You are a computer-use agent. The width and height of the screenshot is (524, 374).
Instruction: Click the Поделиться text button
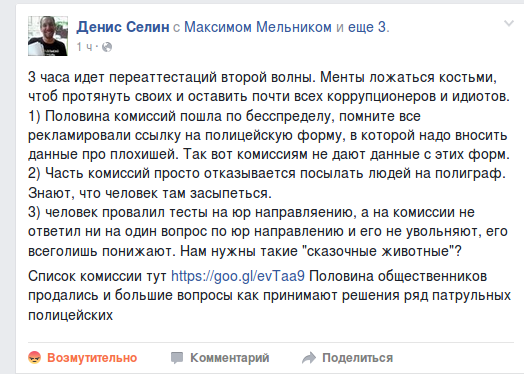357,358
